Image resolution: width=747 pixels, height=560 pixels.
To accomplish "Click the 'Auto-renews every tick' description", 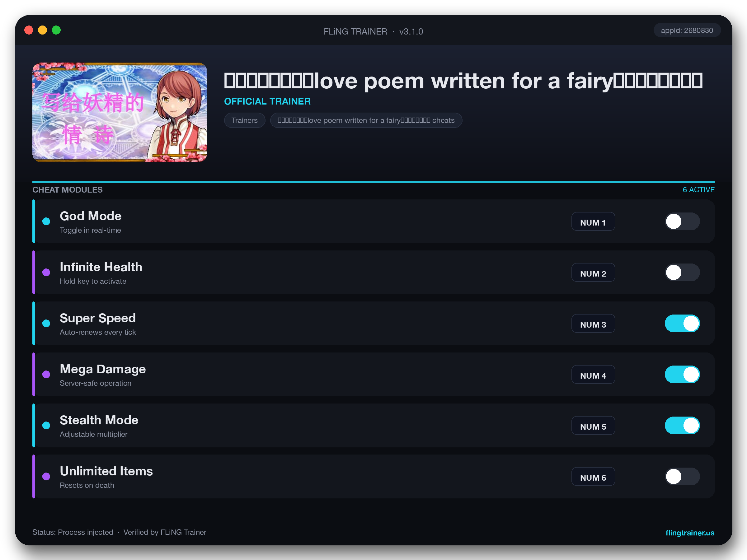I will [98, 332].
